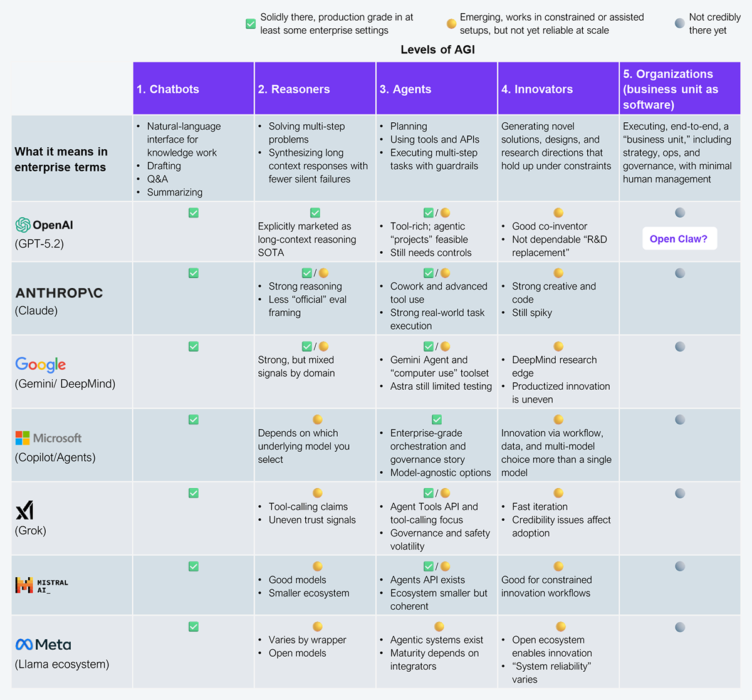Click the Meta logo

pyautogui.click(x=43, y=644)
